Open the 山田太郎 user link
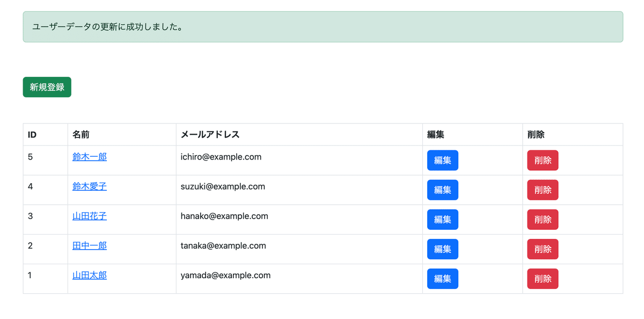This screenshot has width=644, height=319. coord(90,275)
